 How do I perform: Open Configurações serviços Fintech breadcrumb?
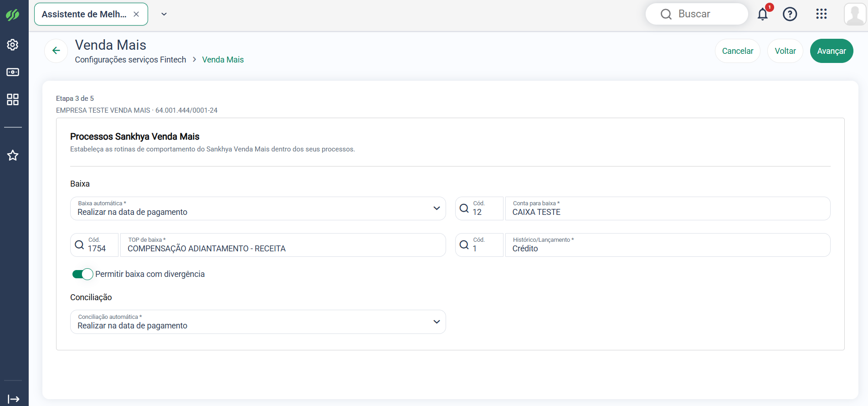[x=130, y=60]
